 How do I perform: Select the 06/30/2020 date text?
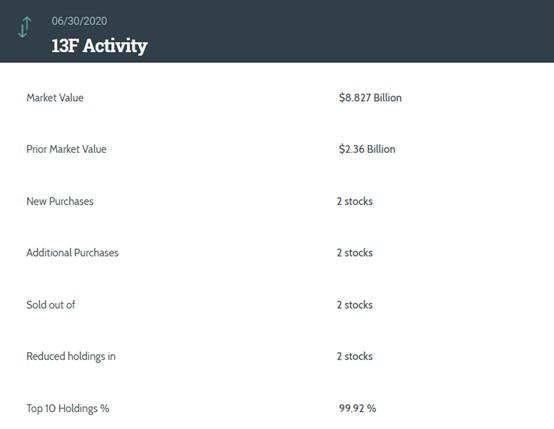79,21
